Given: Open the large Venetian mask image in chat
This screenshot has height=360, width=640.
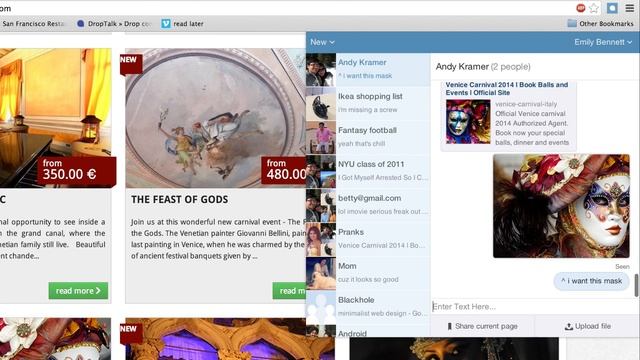Looking at the screenshot, I should tap(561, 206).
